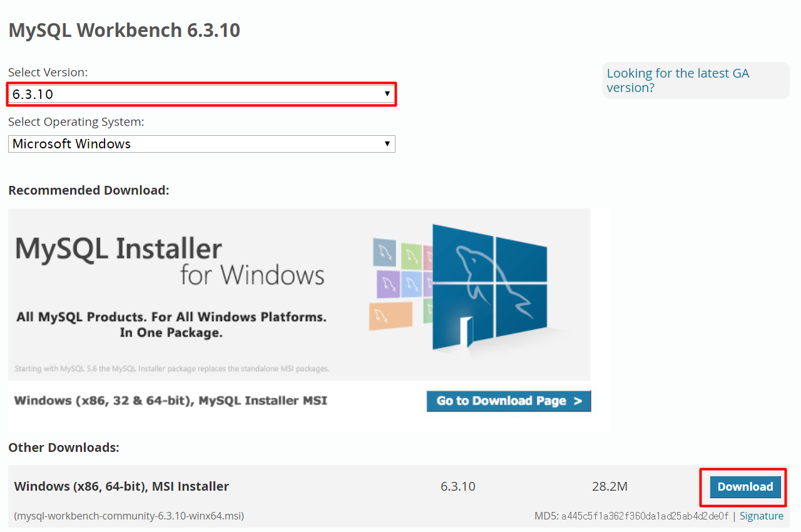
Task: Click the 'Recommended Download:' heading
Action: [x=89, y=190]
